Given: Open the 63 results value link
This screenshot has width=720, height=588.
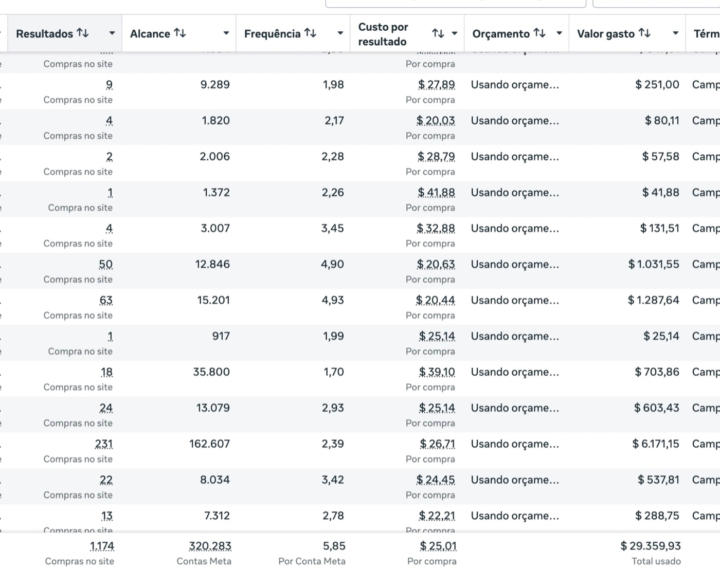Looking at the screenshot, I should (106, 300).
